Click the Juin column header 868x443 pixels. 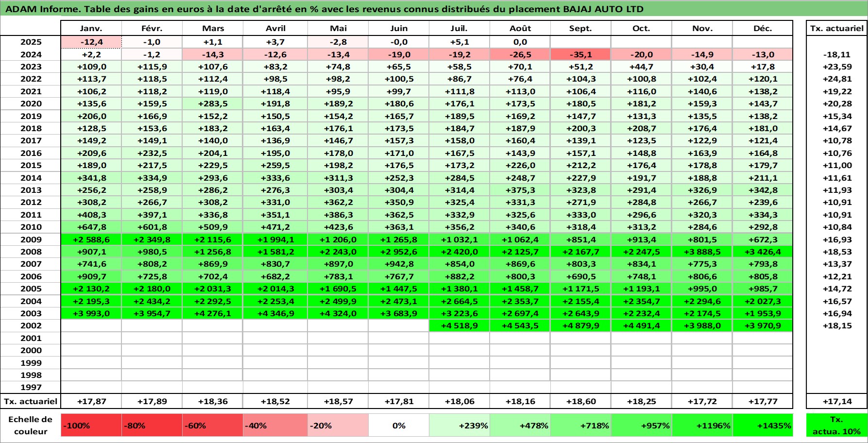[399, 28]
